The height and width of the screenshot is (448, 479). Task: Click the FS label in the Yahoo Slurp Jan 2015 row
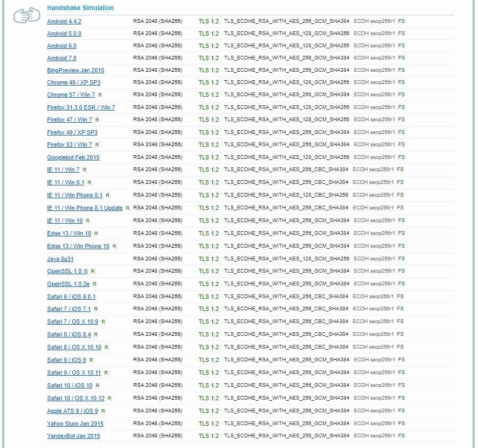pos(401,424)
